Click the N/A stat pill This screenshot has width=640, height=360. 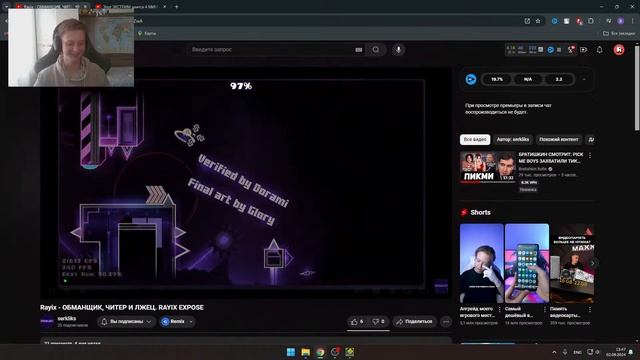click(528, 80)
